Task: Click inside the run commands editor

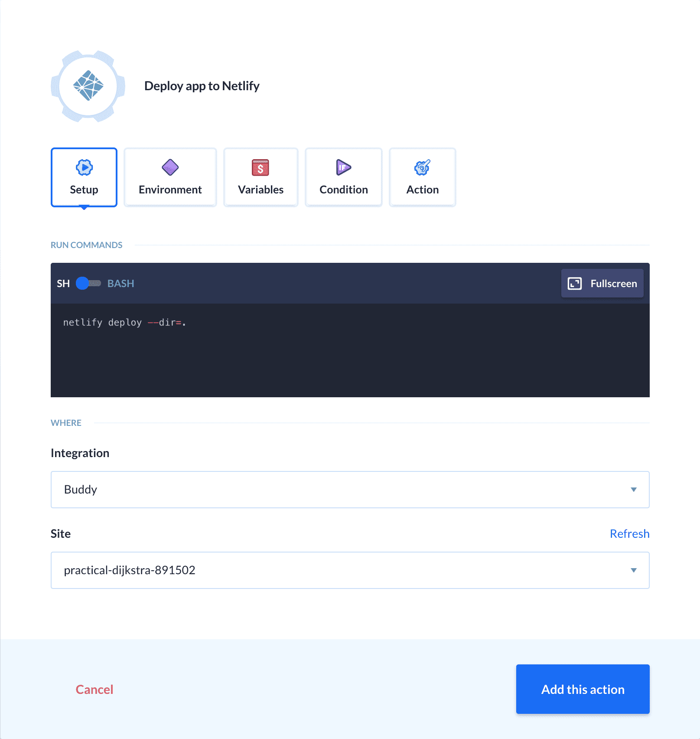Action: pyautogui.click(x=350, y=350)
